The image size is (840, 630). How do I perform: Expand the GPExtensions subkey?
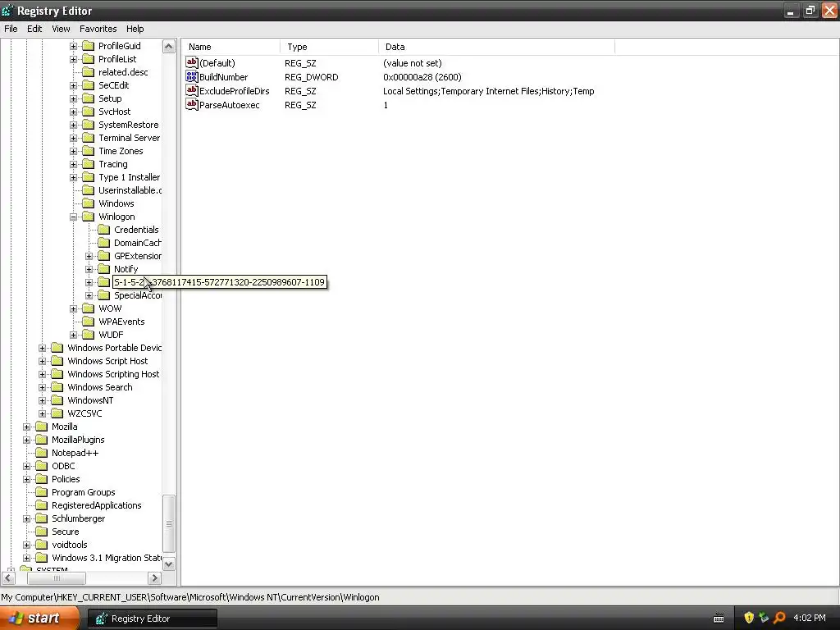89,256
